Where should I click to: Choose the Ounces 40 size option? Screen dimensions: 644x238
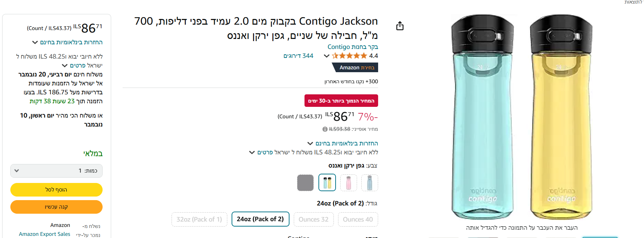point(358,219)
